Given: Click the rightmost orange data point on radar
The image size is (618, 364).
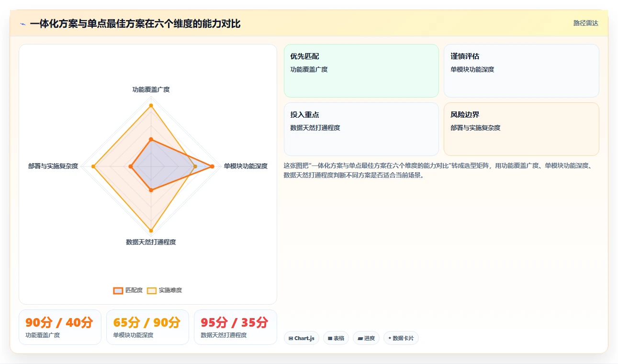Looking at the screenshot, I should click(x=212, y=166).
